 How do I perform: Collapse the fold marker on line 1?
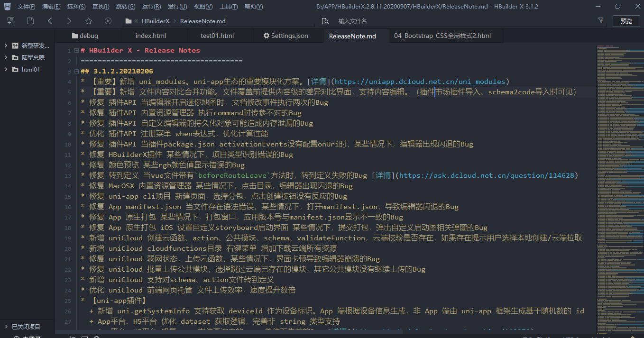pos(76,51)
